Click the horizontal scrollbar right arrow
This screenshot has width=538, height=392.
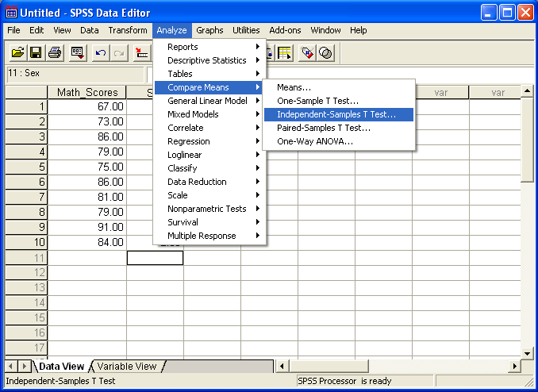click(x=514, y=367)
